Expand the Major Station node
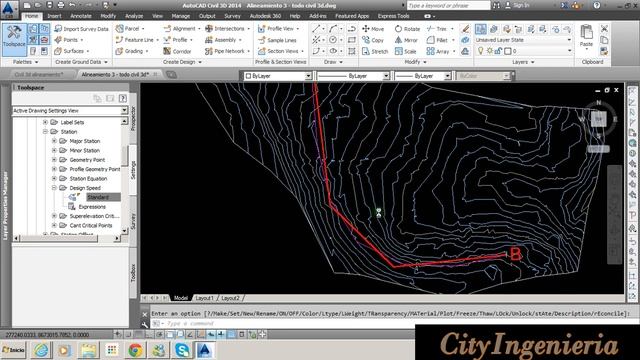This screenshot has height=360, width=640. (x=54, y=141)
